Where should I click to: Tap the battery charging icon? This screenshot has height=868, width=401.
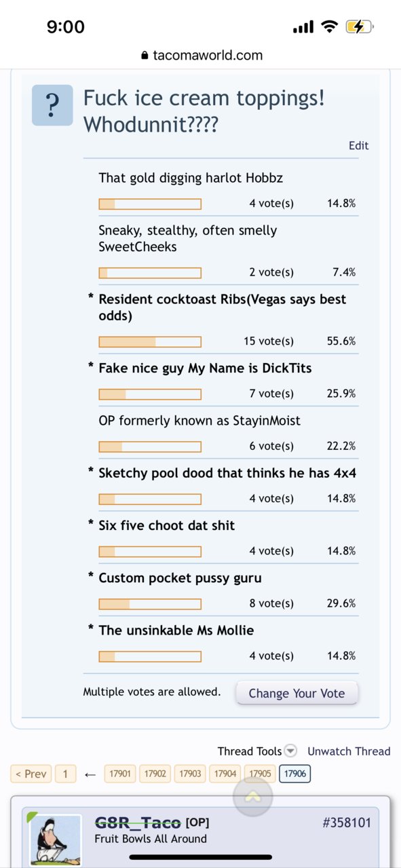[358, 27]
